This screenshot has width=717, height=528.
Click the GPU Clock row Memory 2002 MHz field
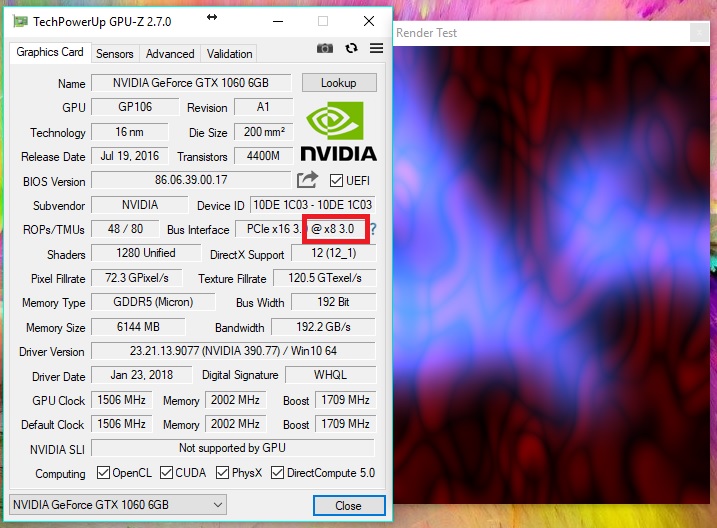(x=235, y=400)
